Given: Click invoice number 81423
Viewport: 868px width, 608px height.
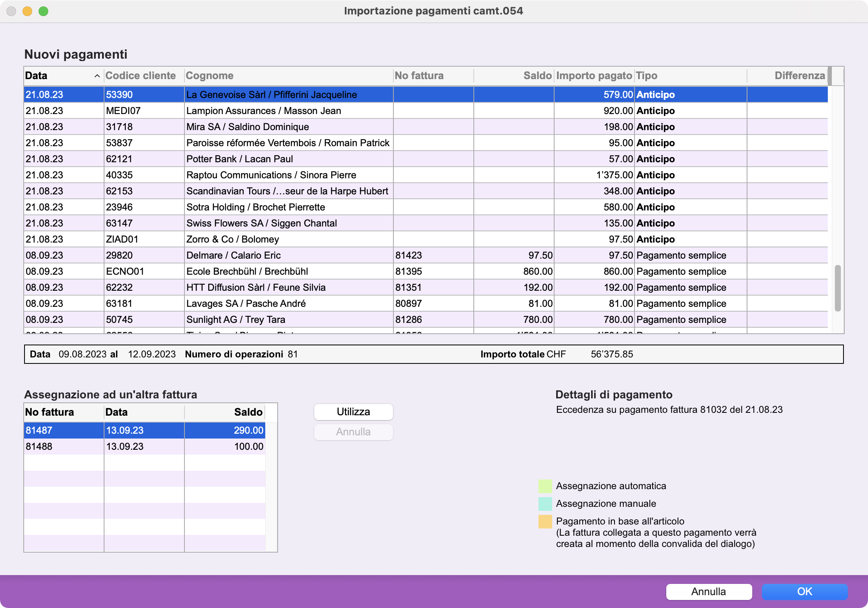Looking at the screenshot, I should pyautogui.click(x=409, y=255).
